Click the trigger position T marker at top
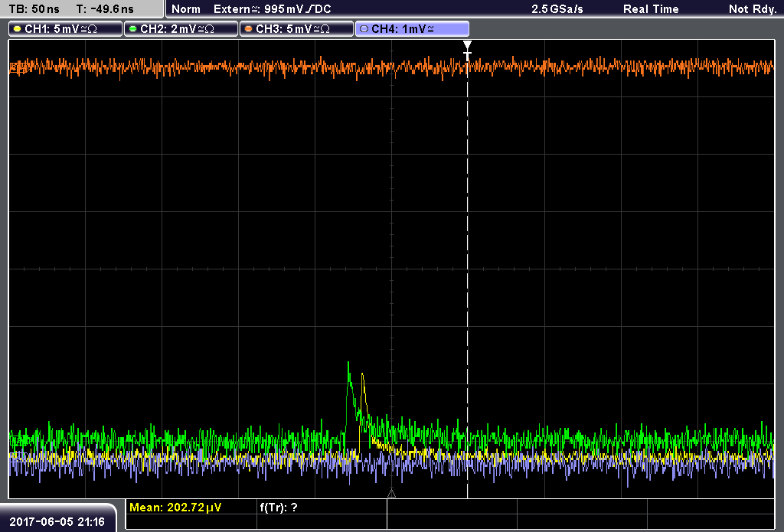Image resolution: width=784 pixels, height=532 pixels. (468, 51)
